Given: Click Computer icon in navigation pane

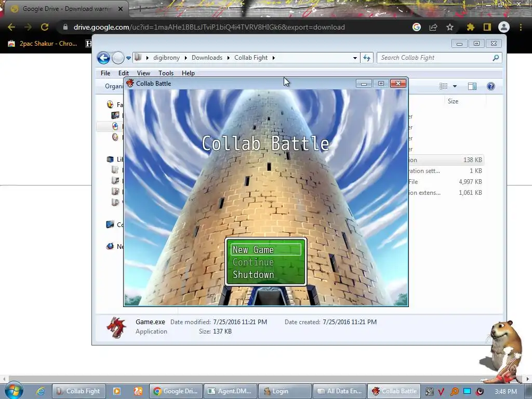Looking at the screenshot, I should 110,224.
